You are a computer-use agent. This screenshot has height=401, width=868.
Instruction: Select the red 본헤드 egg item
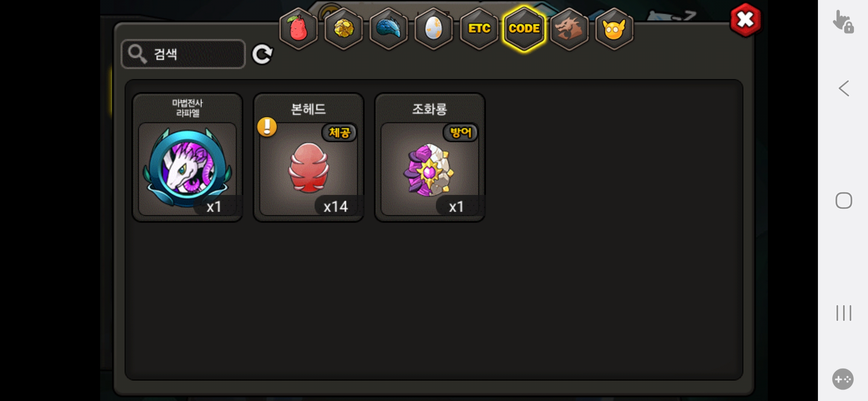pyautogui.click(x=309, y=157)
